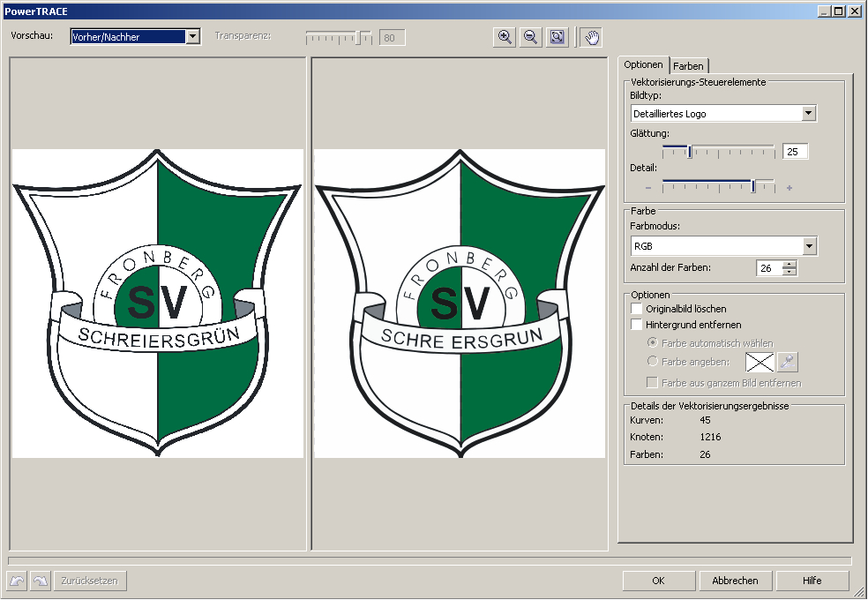Click the Undo arrow icon
Viewport: 868px width, 600px height.
coord(17,581)
